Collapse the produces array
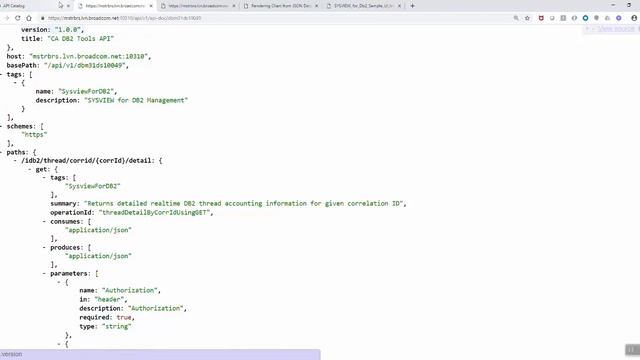640x360 pixels. click(44, 247)
